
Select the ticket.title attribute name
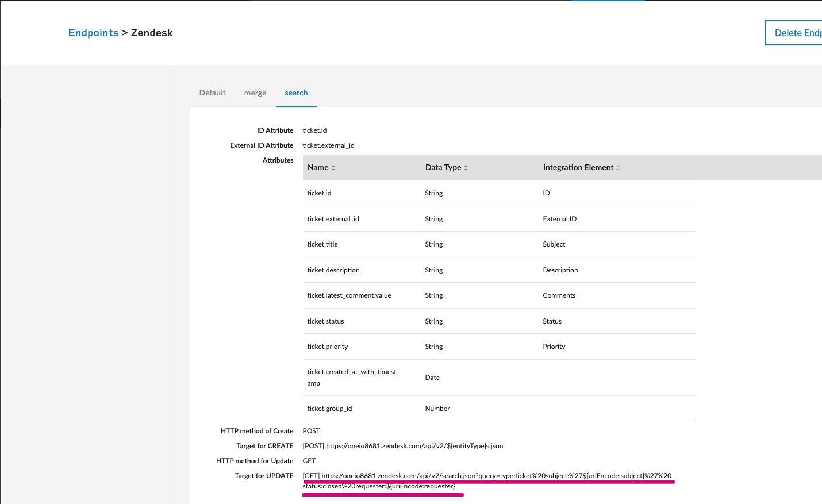(x=322, y=244)
